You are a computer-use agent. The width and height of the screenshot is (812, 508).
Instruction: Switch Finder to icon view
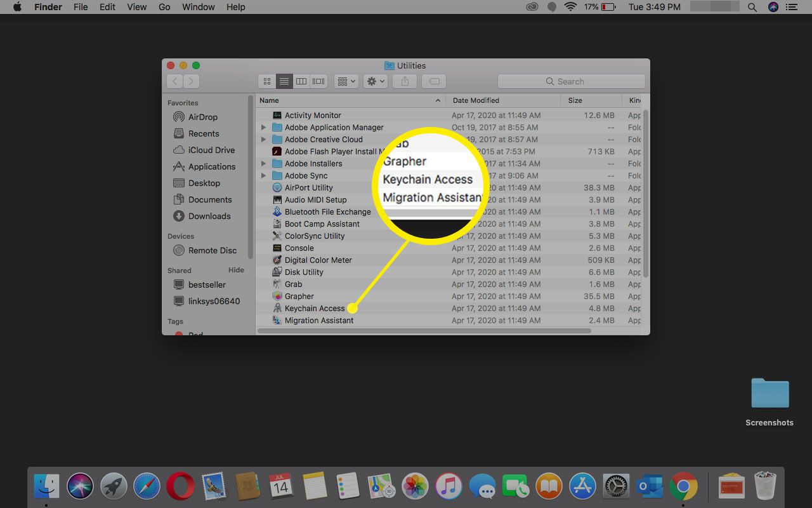267,81
